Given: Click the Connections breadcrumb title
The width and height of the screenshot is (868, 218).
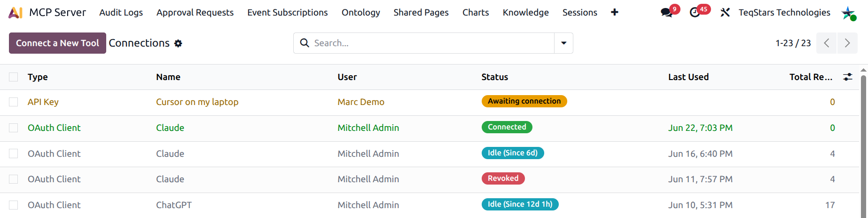Looking at the screenshot, I should pyautogui.click(x=139, y=43).
